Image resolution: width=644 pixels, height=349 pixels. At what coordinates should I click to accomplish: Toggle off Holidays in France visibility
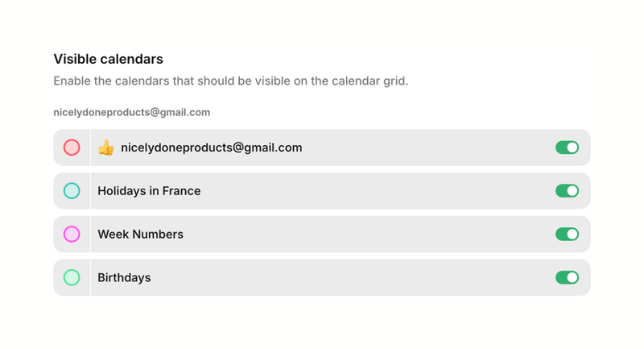click(567, 191)
